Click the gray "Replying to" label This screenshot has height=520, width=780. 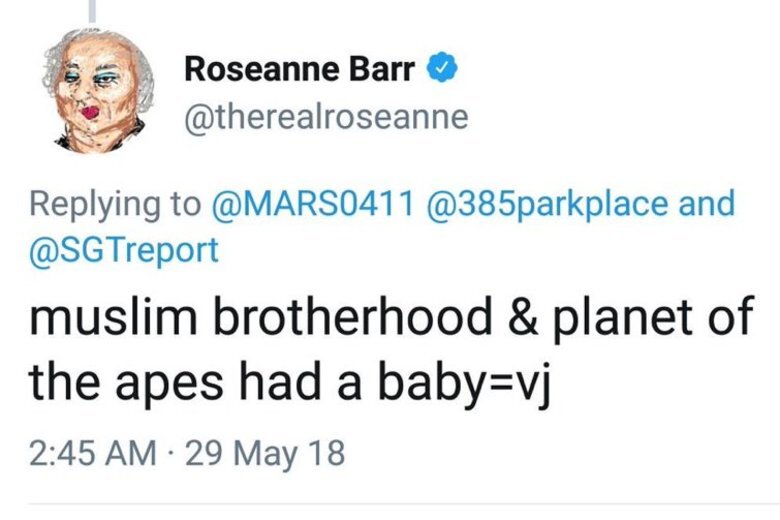click(x=115, y=205)
